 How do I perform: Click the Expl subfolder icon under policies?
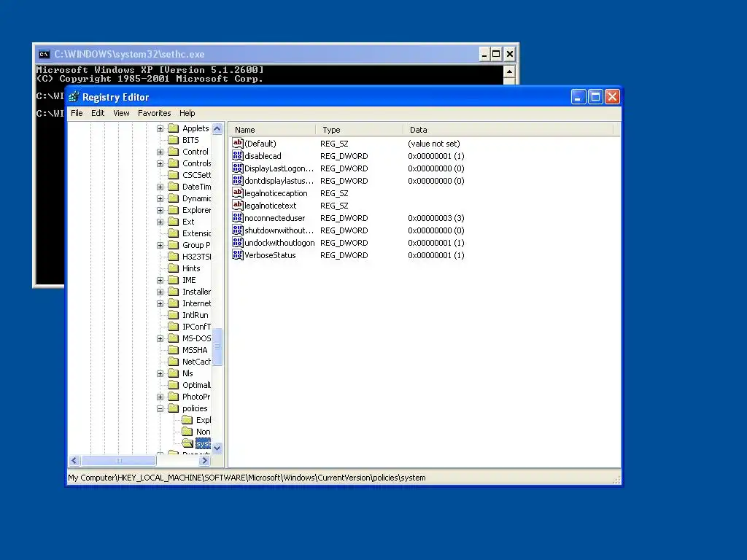(x=187, y=420)
